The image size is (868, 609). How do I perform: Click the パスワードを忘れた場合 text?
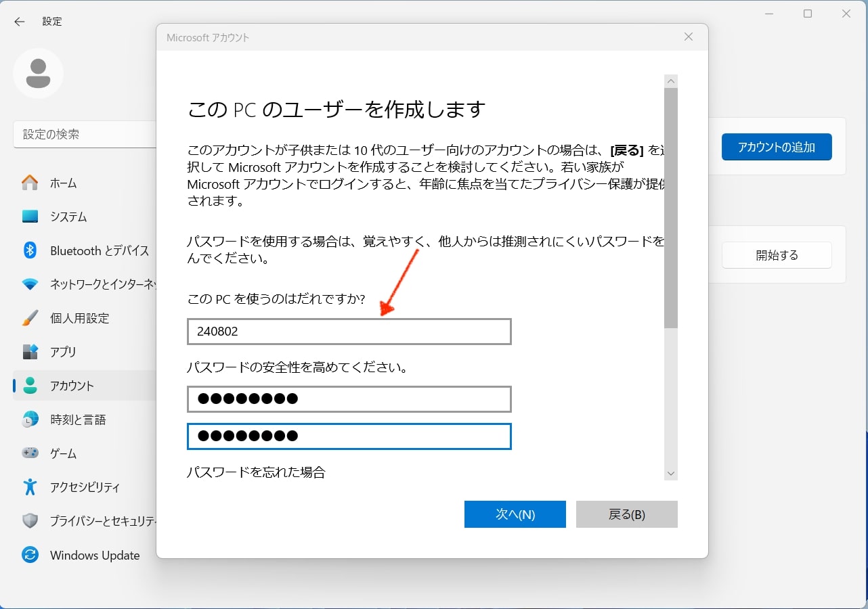pos(256,472)
